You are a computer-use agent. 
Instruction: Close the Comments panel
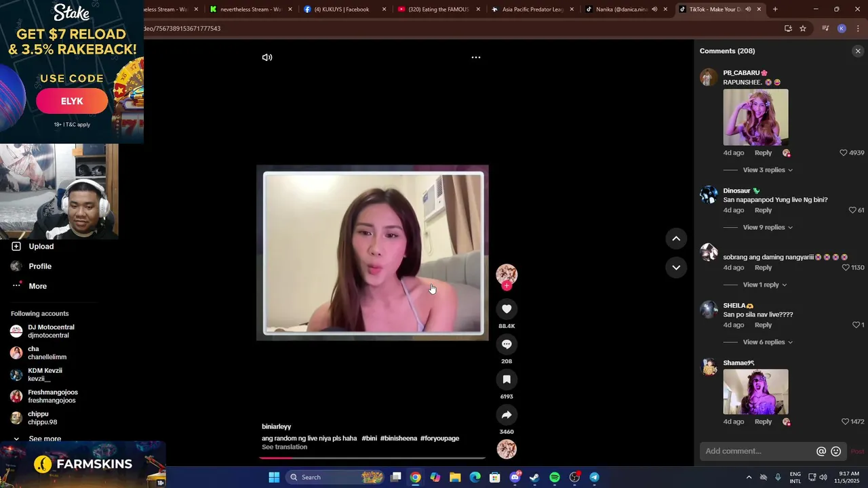pyautogui.click(x=858, y=51)
